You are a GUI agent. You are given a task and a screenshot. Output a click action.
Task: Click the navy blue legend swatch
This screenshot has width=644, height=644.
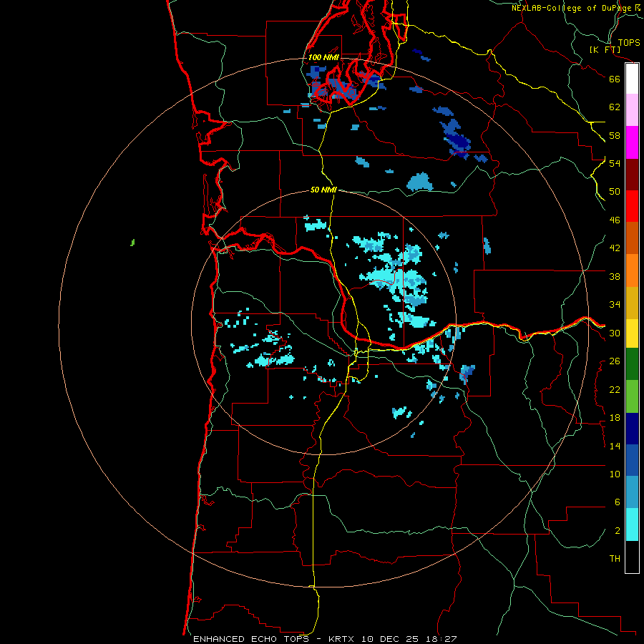click(x=632, y=429)
